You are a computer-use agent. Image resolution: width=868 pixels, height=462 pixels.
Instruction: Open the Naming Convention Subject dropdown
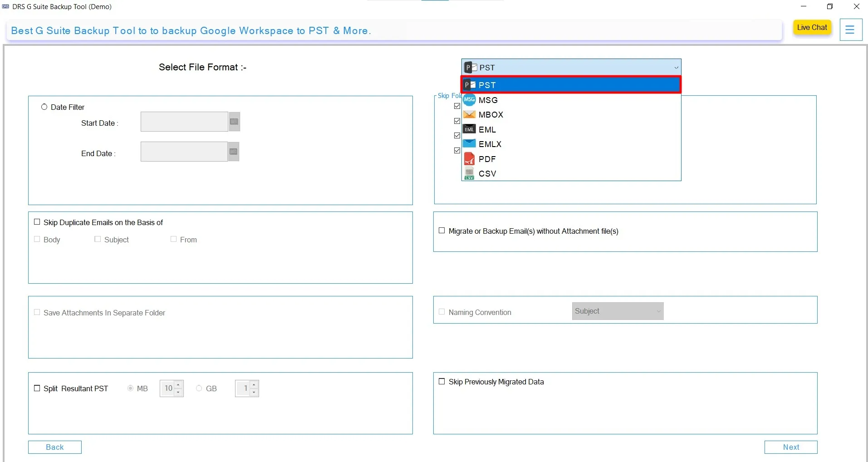point(618,311)
